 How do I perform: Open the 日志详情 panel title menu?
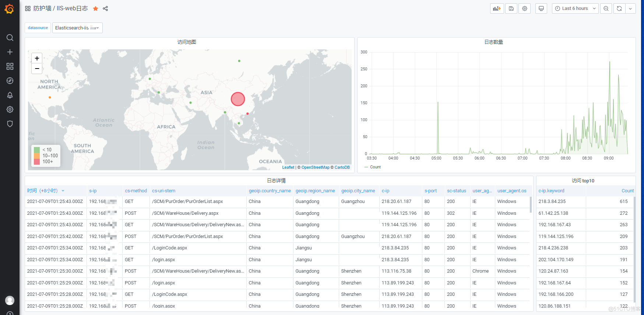[277, 181]
